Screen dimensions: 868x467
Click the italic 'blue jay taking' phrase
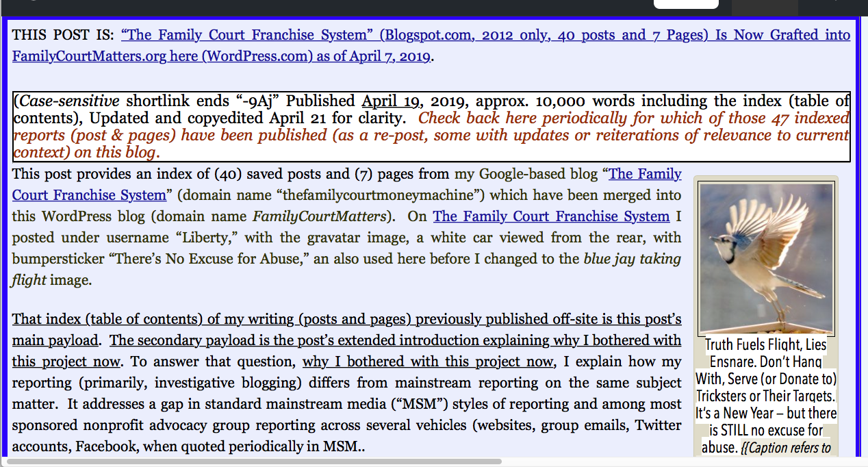click(x=632, y=259)
